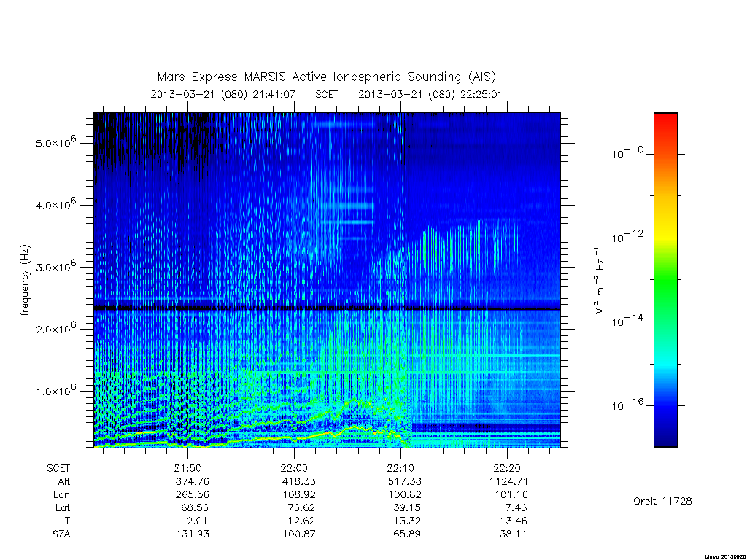Image resolution: width=747 pixels, height=560 pixels.
Task: Click the dark horizontal band near 2.3 MHz
Action: 327,308
